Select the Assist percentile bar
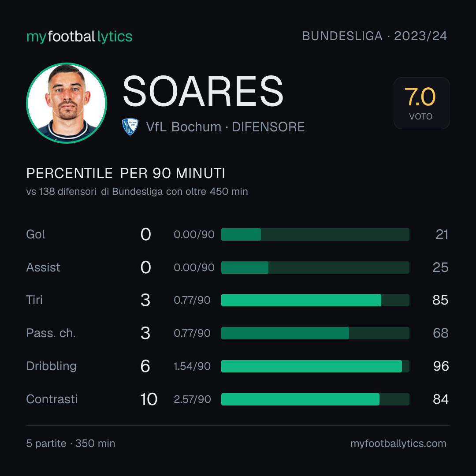Image resolution: width=476 pixels, height=476 pixels. pos(315,268)
